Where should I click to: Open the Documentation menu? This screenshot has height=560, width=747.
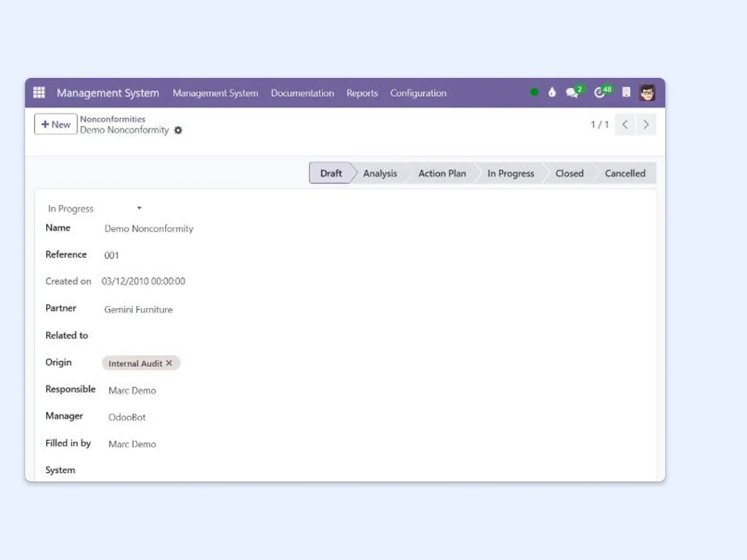point(302,93)
